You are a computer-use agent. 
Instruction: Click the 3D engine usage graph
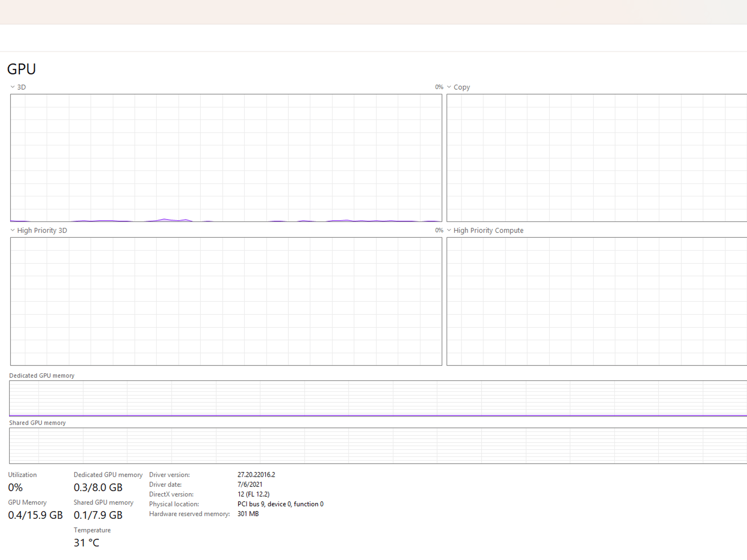pyautogui.click(x=226, y=158)
